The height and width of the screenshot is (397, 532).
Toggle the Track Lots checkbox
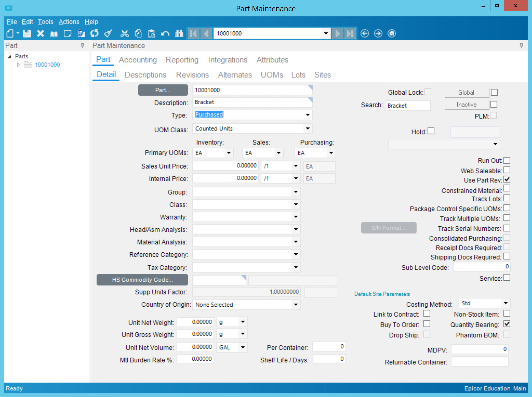pos(507,198)
